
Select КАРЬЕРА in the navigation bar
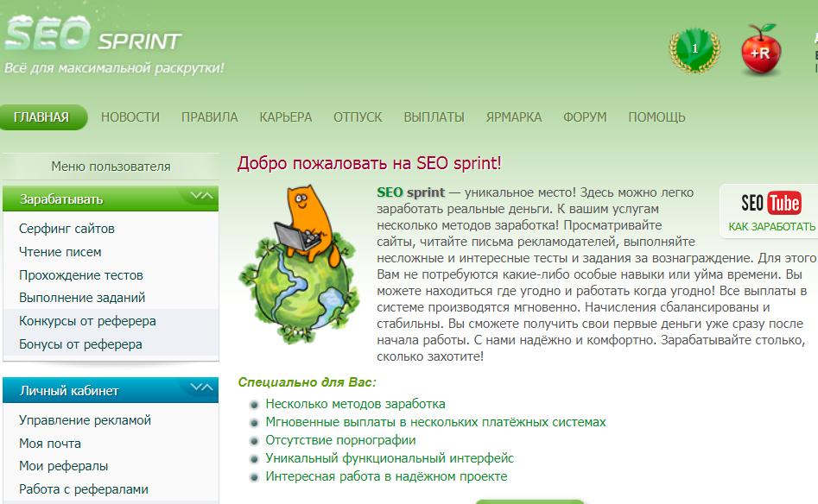(286, 117)
